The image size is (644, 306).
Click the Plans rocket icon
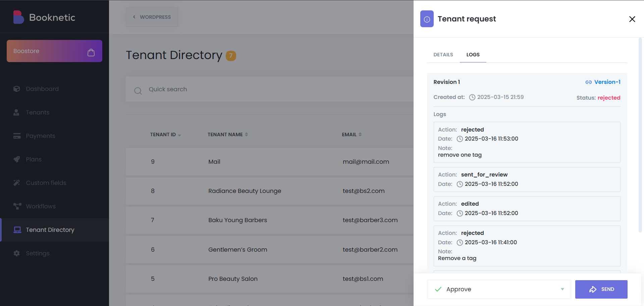click(x=17, y=159)
